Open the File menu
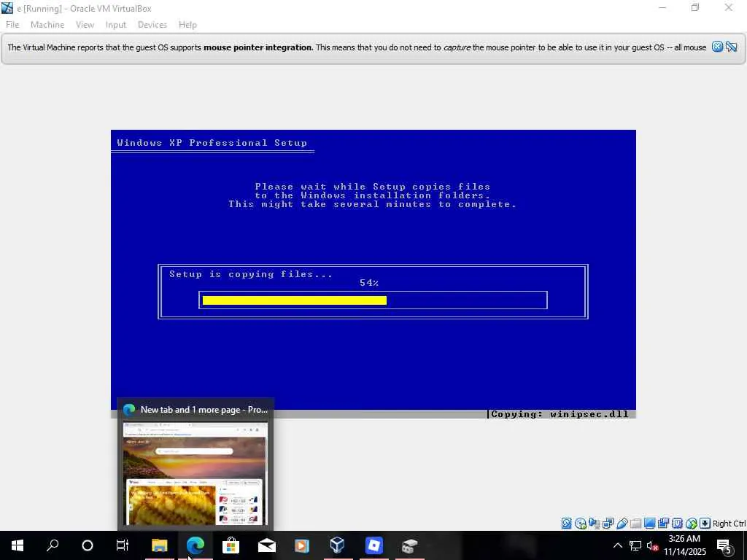Viewport: 747px width, 560px height. point(12,25)
